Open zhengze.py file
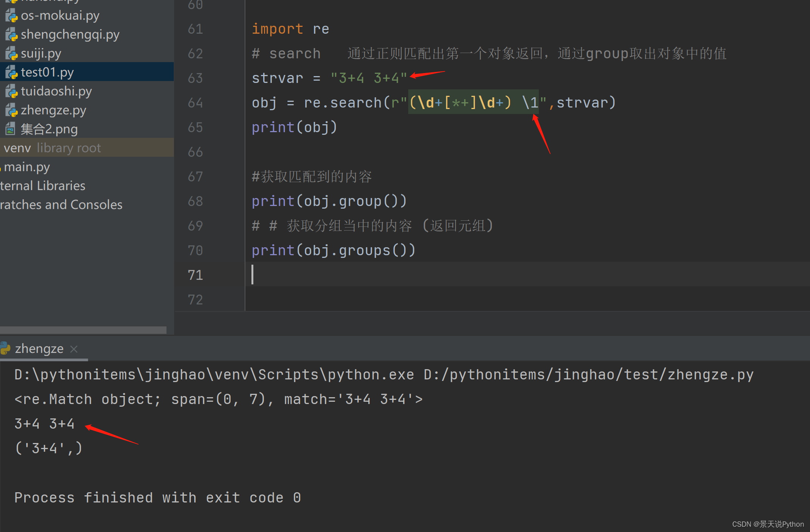 coord(53,110)
